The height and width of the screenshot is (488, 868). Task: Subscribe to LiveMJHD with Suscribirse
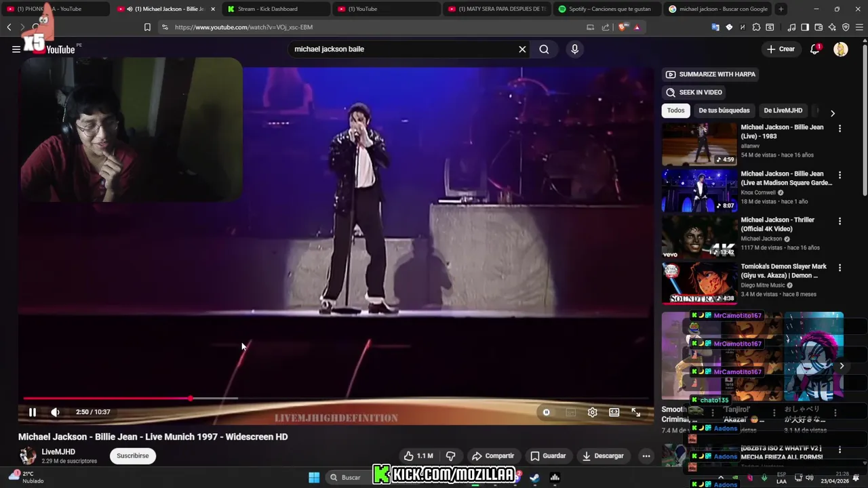[x=133, y=456]
